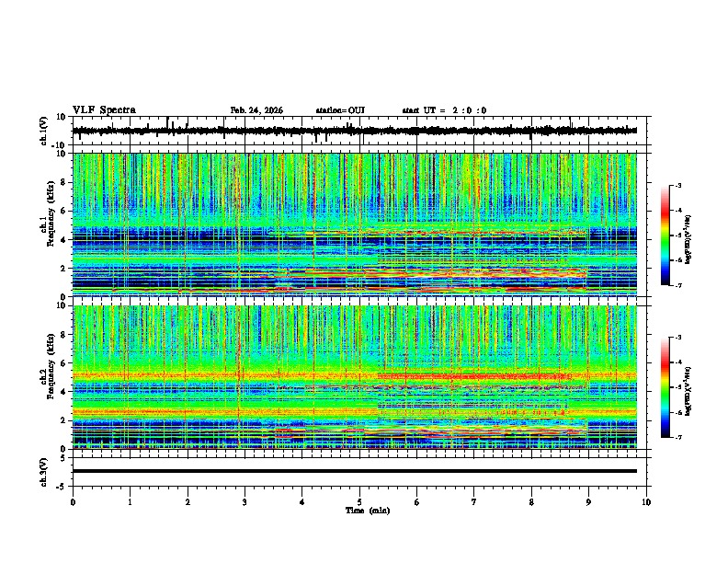Click the ch.1 spectrogram plot area
This screenshot has height=563, width=728.
coord(355,224)
